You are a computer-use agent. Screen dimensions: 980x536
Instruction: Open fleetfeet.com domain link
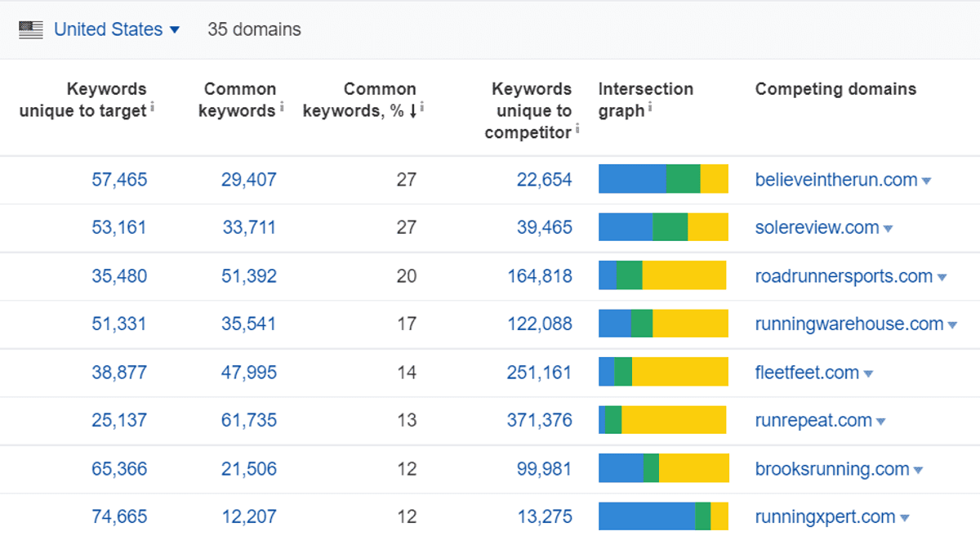click(807, 373)
